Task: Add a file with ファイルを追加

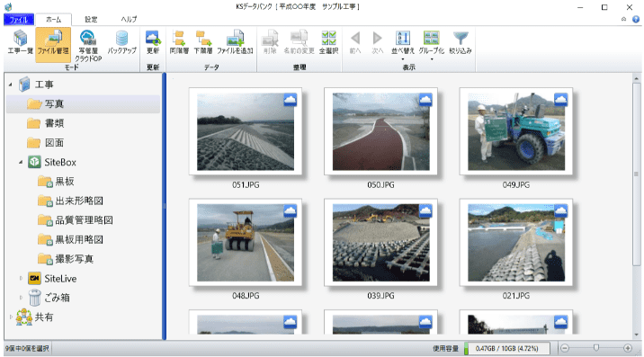Action: point(235,42)
